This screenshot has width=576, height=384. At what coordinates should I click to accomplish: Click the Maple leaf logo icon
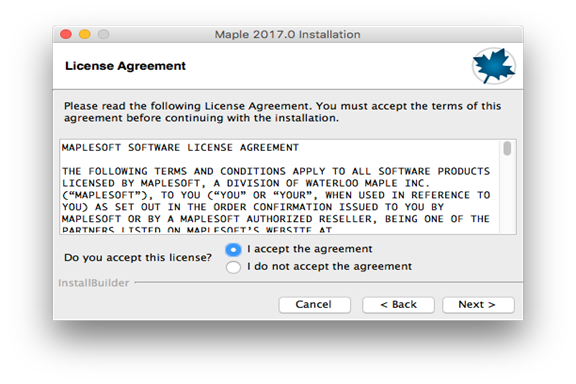494,66
